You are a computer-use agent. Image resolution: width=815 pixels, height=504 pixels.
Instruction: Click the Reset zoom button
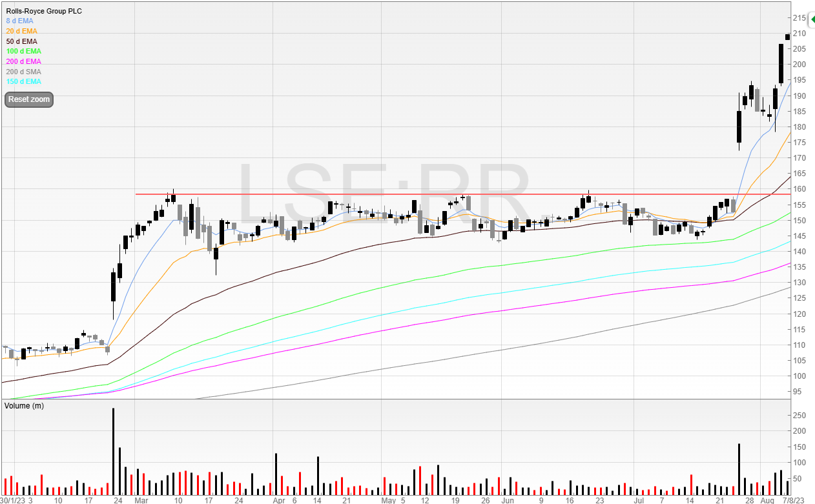pyautogui.click(x=28, y=99)
